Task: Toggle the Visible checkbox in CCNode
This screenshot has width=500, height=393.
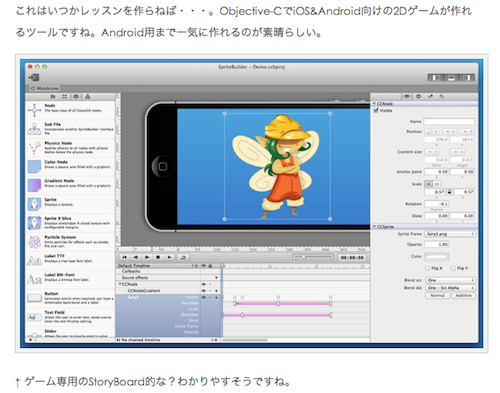Action: click(376, 110)
